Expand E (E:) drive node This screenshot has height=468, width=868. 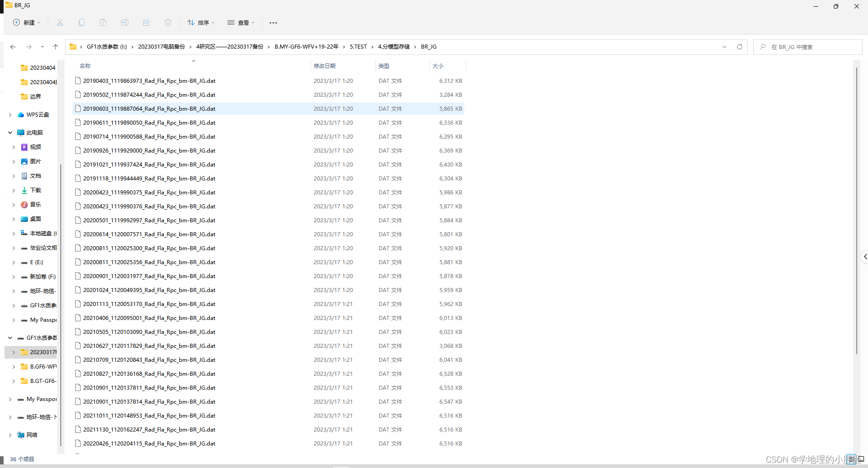(14, 262)
